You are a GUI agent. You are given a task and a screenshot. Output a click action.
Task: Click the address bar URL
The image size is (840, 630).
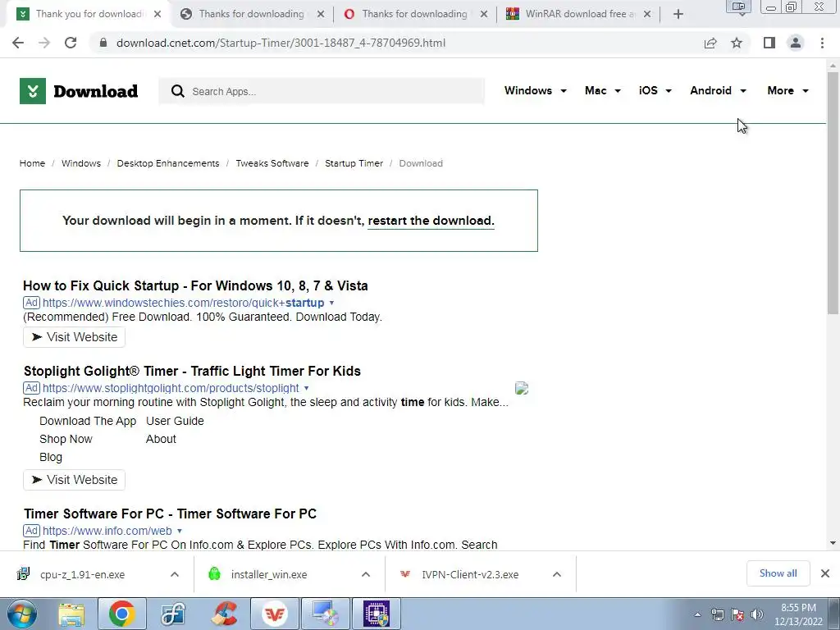[x=281, y=43]
